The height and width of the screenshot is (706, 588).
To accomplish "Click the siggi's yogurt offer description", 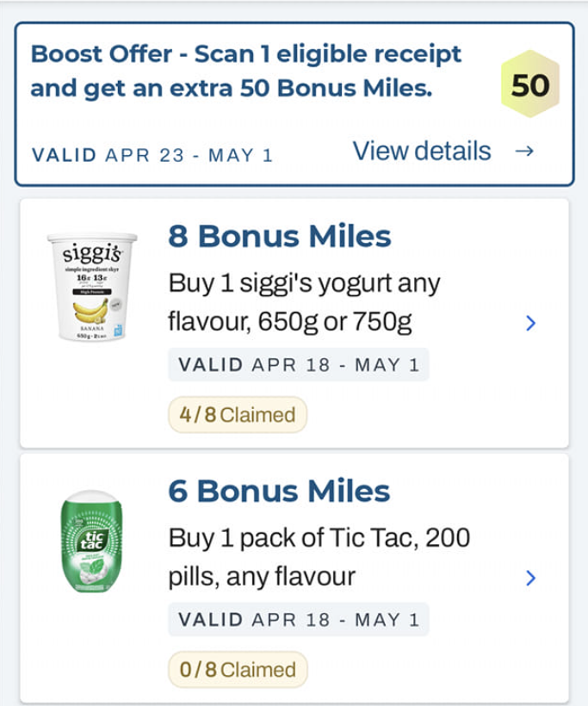I will coord(304,302).
